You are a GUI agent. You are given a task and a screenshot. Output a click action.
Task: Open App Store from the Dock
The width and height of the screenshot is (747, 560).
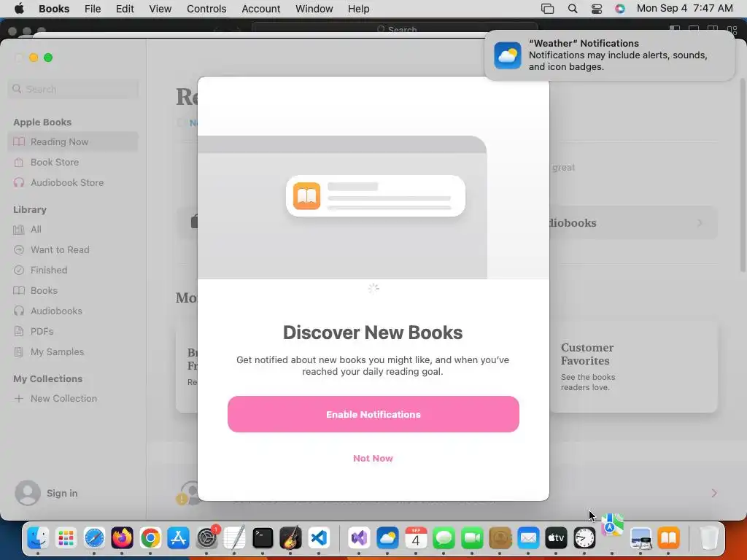pyautogui.click(x=178, y=538)
